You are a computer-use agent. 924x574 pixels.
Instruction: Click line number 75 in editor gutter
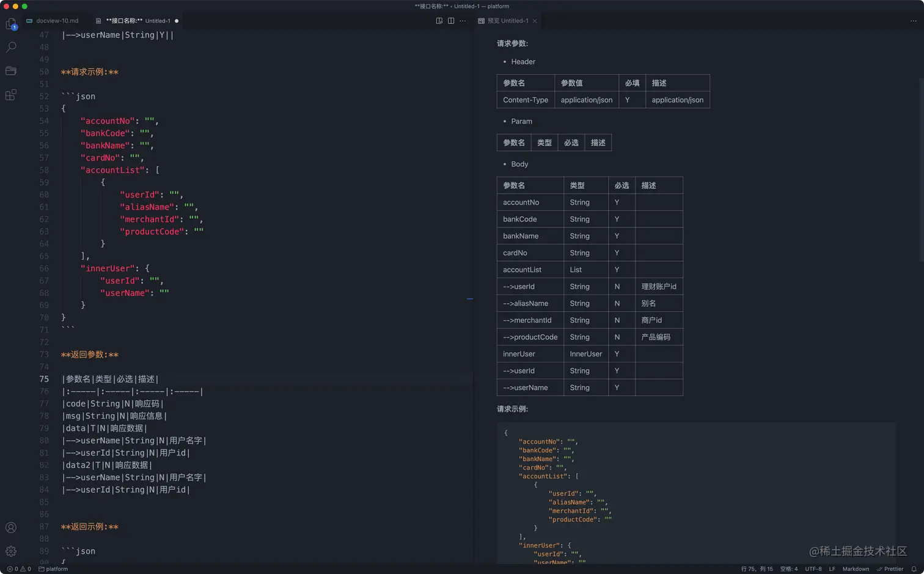[x=44, y=379]
